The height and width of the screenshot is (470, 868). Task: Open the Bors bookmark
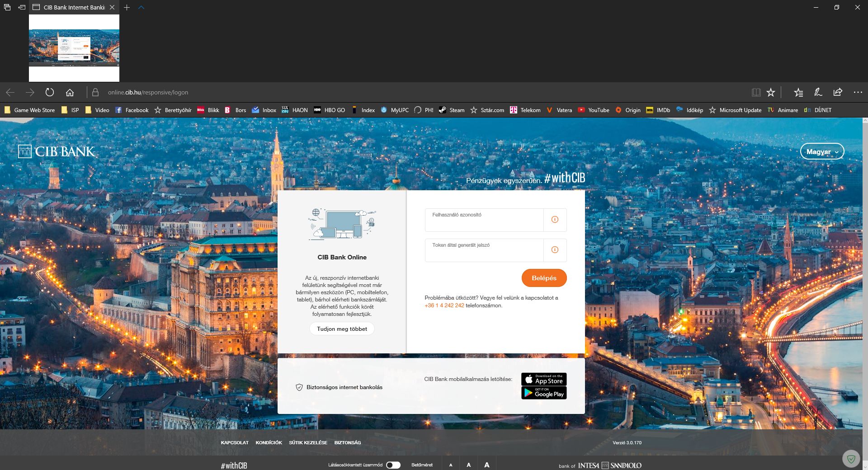point(235,110)
